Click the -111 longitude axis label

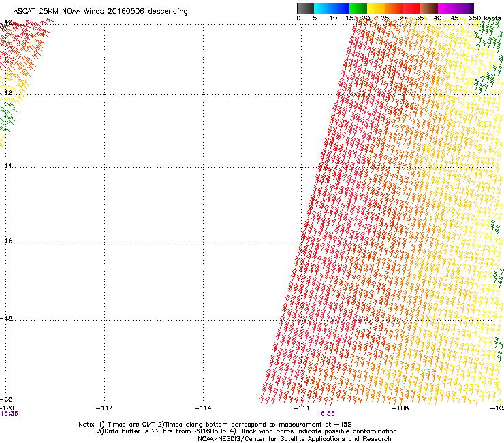[301, 408]
